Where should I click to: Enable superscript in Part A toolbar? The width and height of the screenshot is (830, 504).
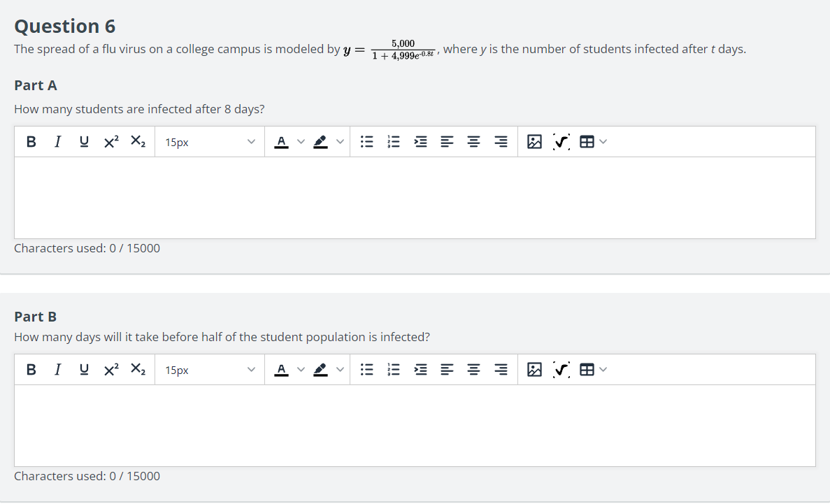click(x=110, y=141)
